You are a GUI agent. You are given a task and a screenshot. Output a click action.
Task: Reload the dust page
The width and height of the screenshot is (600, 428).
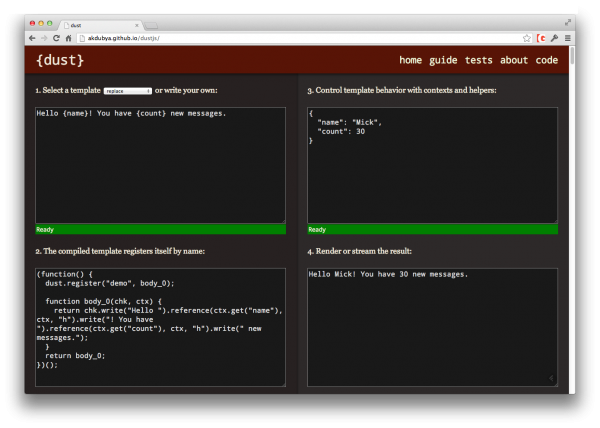(56, 38)
